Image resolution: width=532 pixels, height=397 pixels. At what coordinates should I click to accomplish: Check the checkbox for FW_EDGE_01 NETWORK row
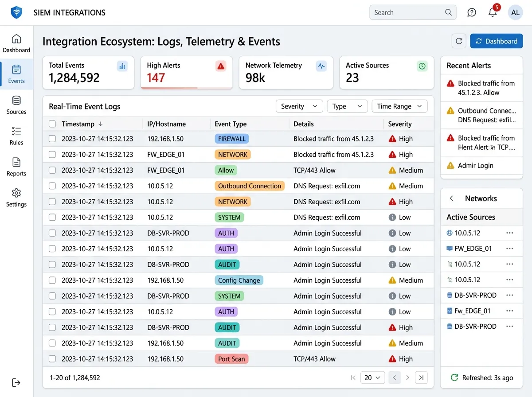click(52, 155)
